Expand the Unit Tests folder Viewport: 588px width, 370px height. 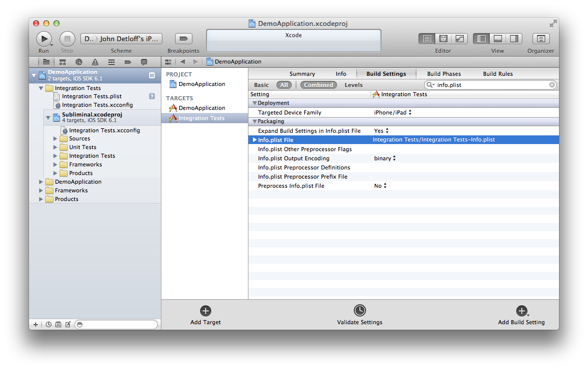55,147
